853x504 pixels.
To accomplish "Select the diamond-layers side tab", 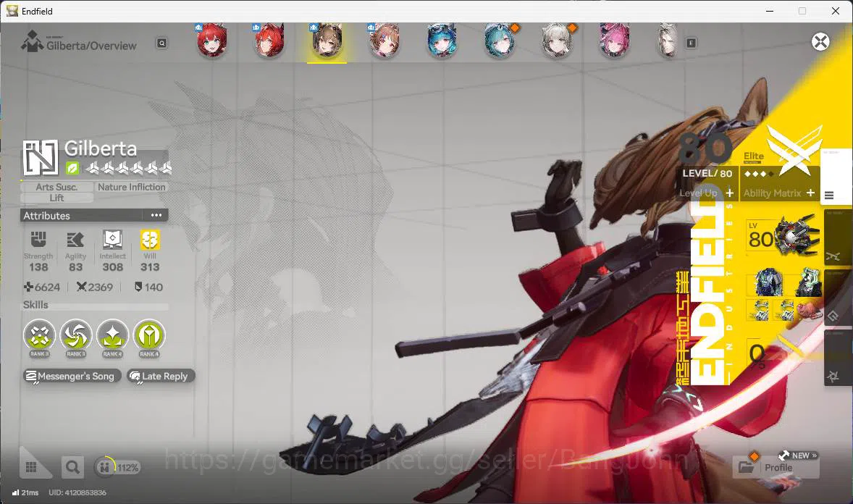I will click(839, 298).
